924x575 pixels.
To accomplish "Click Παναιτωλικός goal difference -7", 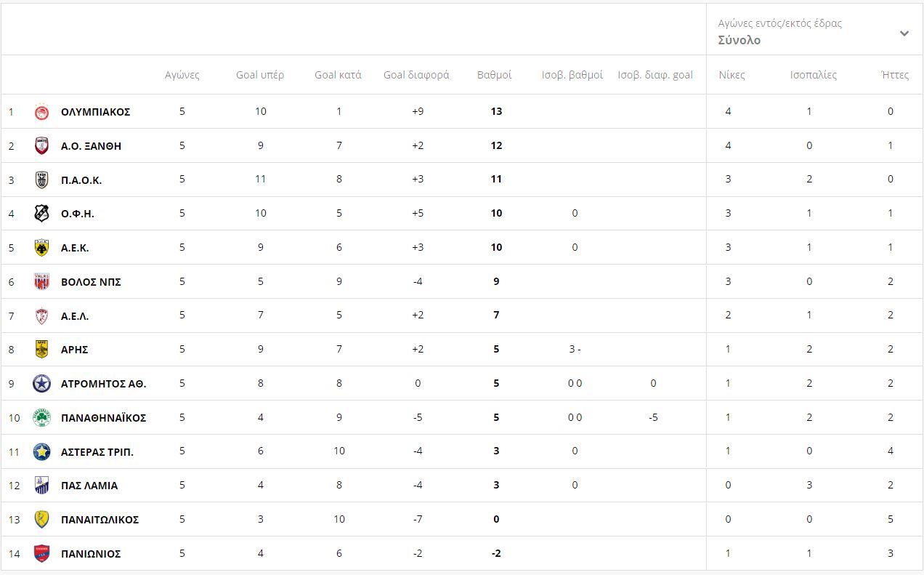I will pos(417,520).
